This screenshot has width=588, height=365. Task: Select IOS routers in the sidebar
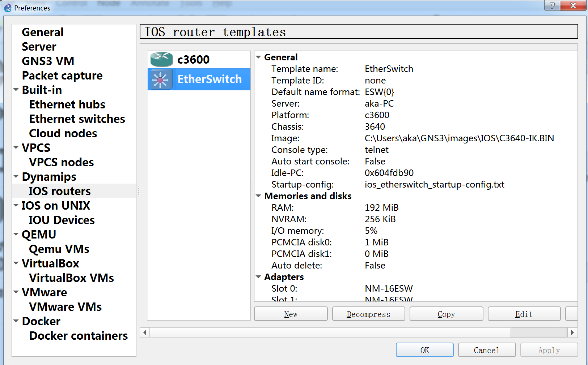(60, 191)
